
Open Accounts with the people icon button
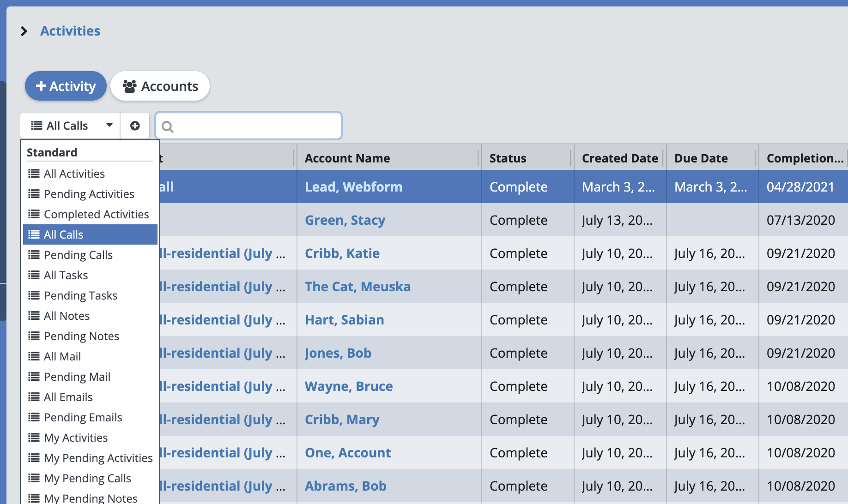[160, 86]
